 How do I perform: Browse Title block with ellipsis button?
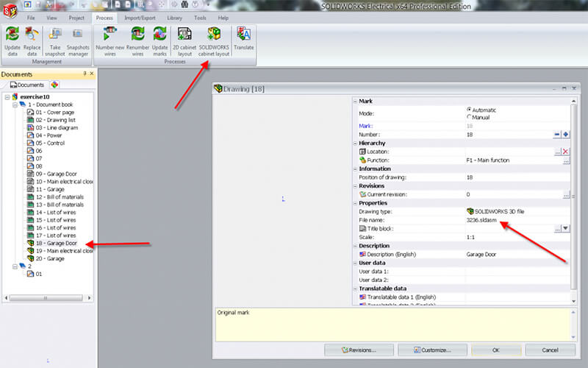tap(558, 229)
